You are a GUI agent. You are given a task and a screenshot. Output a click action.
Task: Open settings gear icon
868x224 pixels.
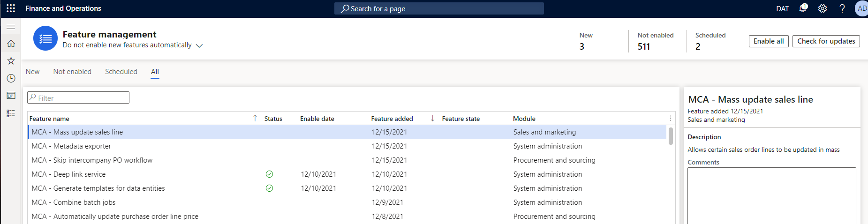coord(823,8)
